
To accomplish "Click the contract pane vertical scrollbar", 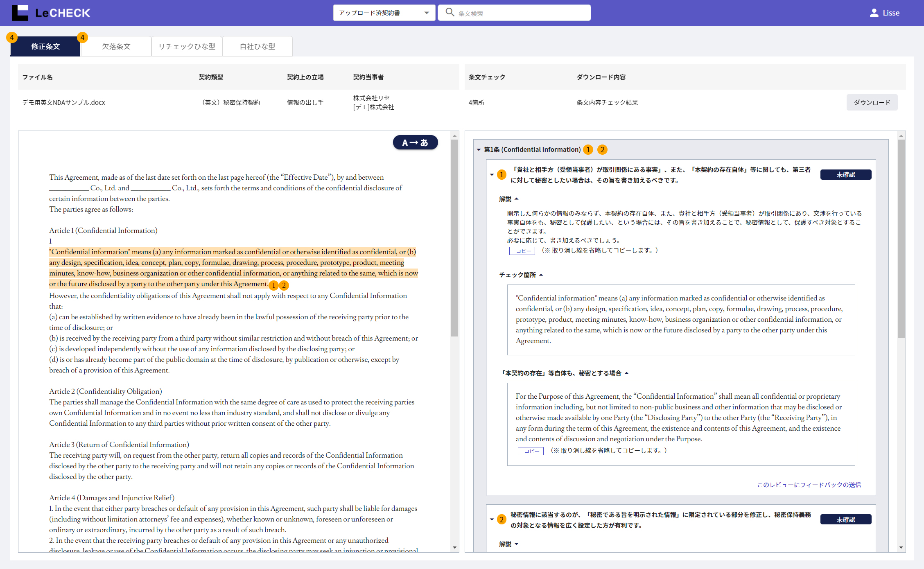I will (454, 237).
